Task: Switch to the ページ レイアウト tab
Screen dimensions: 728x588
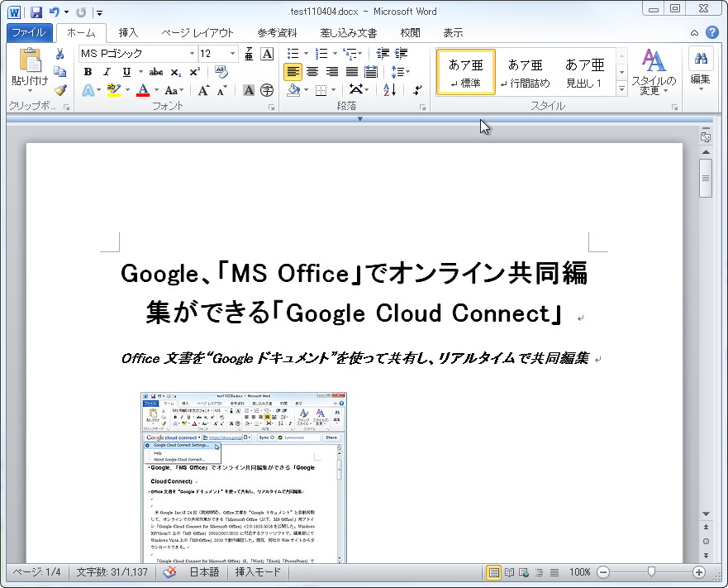Action: coord(197,32)
